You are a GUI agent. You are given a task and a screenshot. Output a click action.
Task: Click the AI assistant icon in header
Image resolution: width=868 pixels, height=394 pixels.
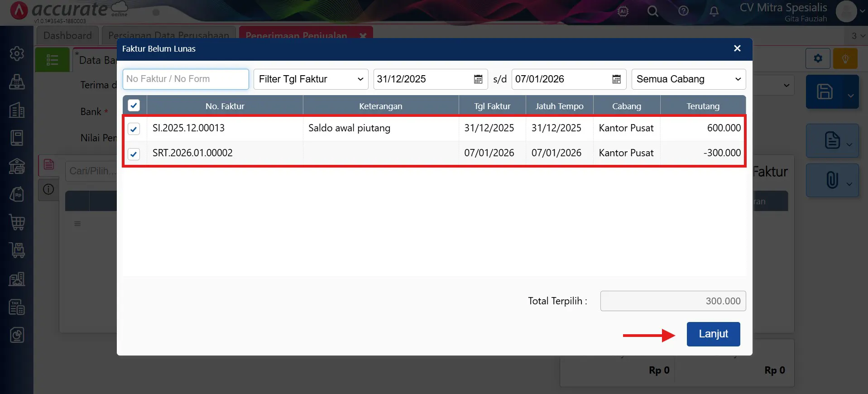pyautogui.click(x=623, y=11)
